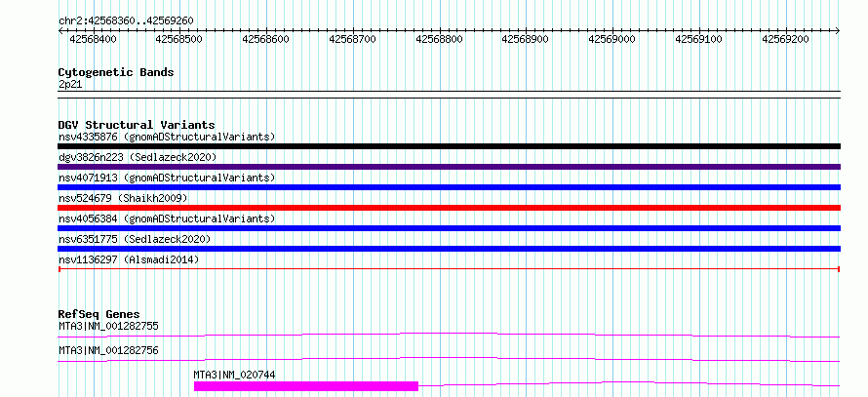This screenshot has height=397, width=868.
Task: Select the purple dgv3826n223 variant bar
Action: tap(449, 167)
